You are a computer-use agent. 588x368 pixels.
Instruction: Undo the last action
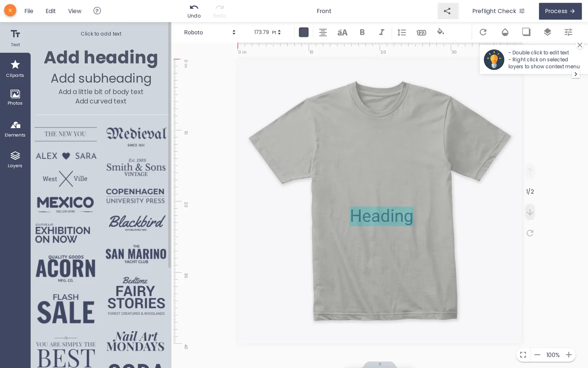pyautogui.click(x=194, y=11)
